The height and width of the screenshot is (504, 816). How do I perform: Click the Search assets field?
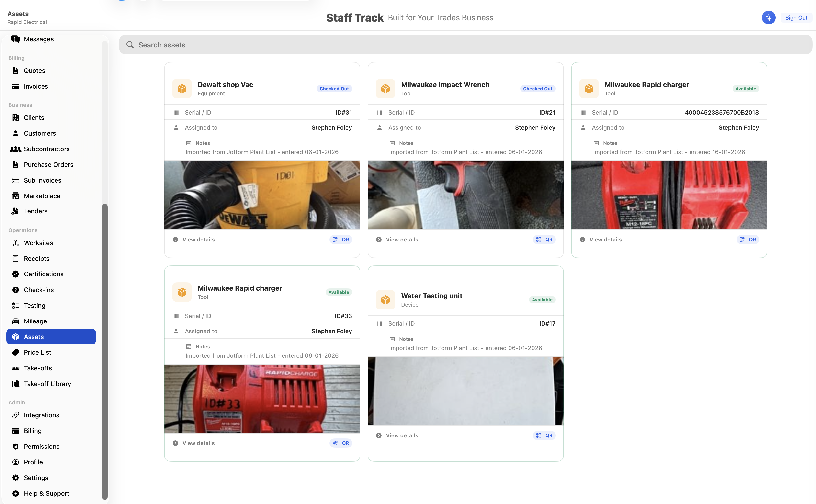[x=465, y=45]
